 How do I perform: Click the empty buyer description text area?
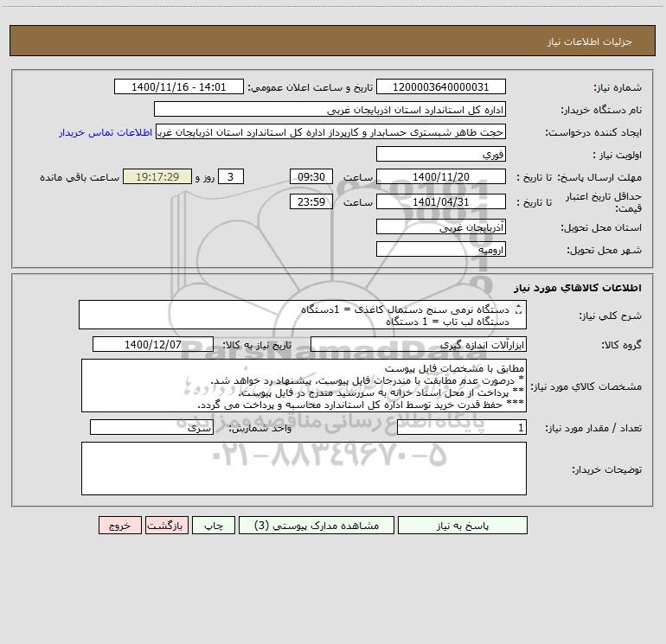(x=304, y=469)
